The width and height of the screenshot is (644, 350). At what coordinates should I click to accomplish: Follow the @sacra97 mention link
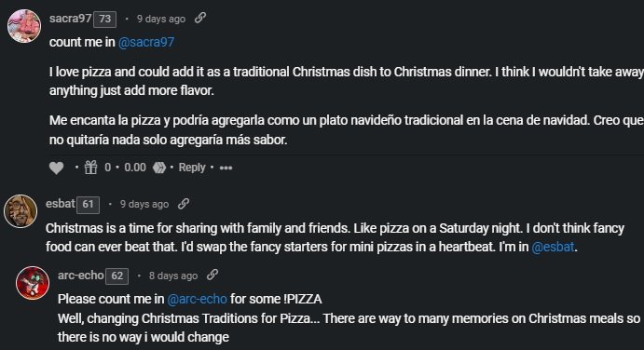[146, 42]
